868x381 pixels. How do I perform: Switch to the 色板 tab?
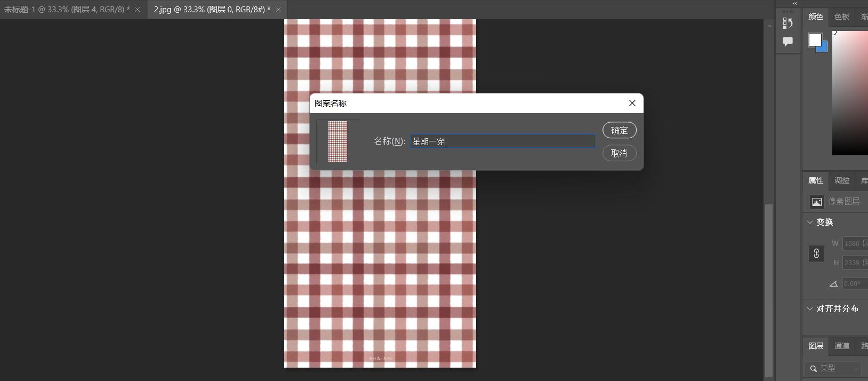tap(842, 17)
